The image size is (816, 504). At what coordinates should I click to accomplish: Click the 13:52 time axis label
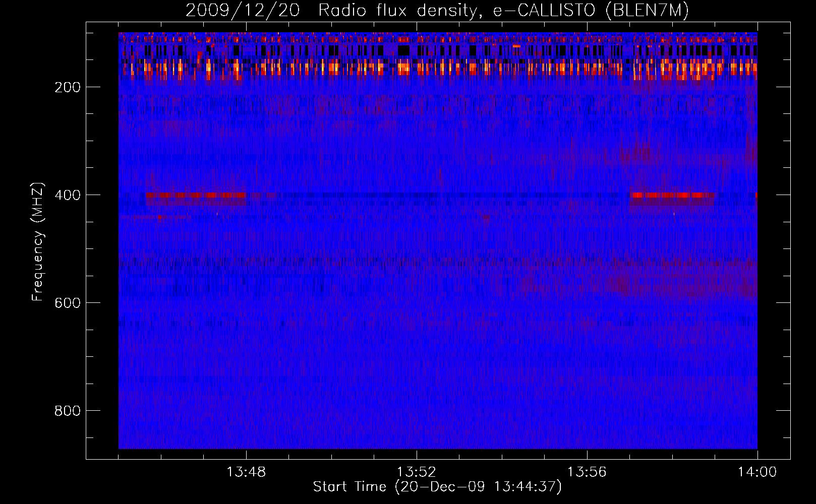pyautogui.click(x=417, y=472)
